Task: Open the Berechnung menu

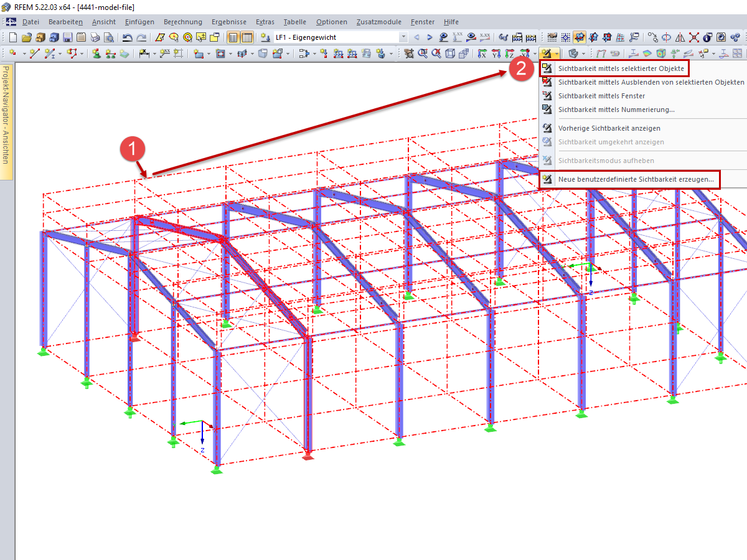Action: point(183,22)
